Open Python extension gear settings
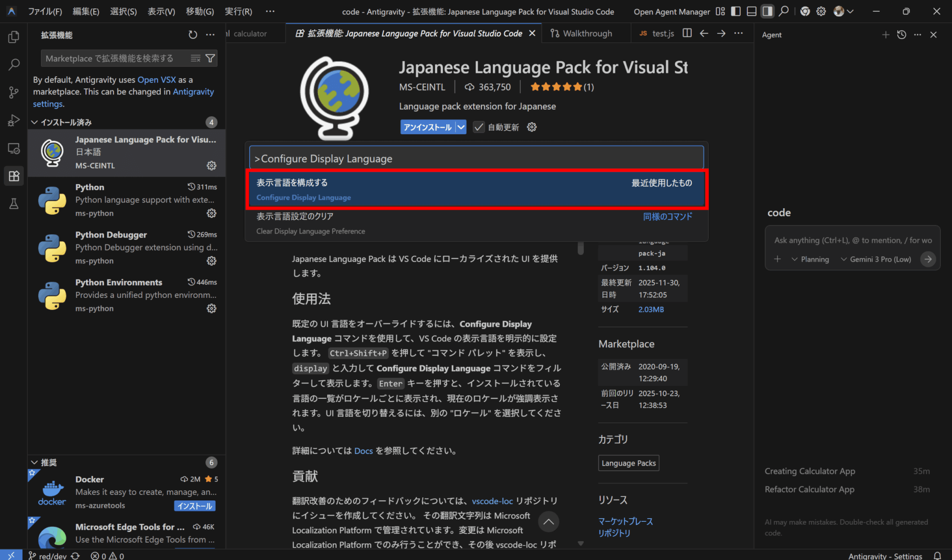The width and height of the screenshot is (952, 560). click(x=212, y=213)
